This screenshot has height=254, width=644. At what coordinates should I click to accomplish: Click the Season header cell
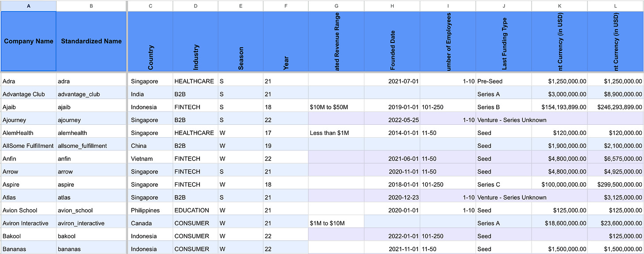(241, 41)
